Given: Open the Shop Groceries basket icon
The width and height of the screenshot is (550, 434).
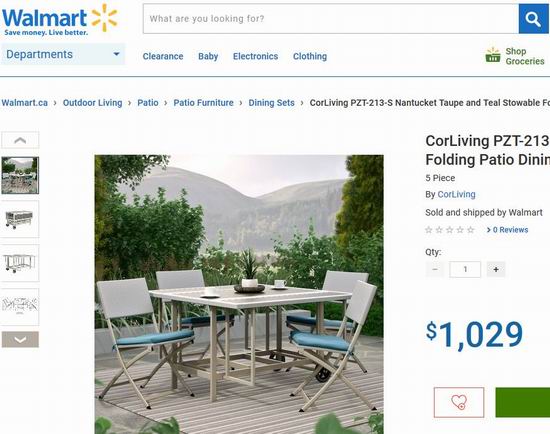Looking at the screenshot, I should (493, 55).
